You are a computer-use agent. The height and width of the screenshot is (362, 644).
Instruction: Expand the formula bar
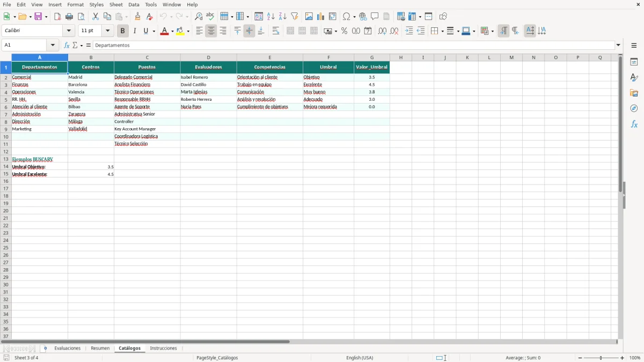coord(619,46)
